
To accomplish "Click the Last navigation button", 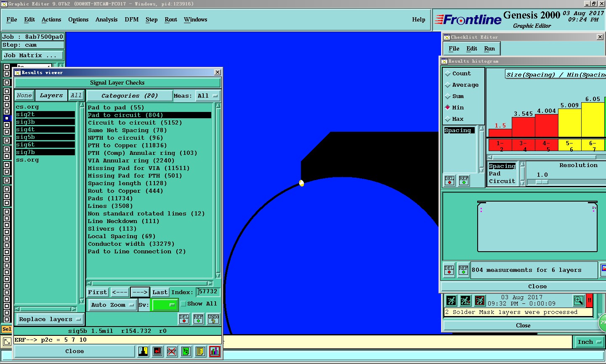I will (x=160, y=292).
